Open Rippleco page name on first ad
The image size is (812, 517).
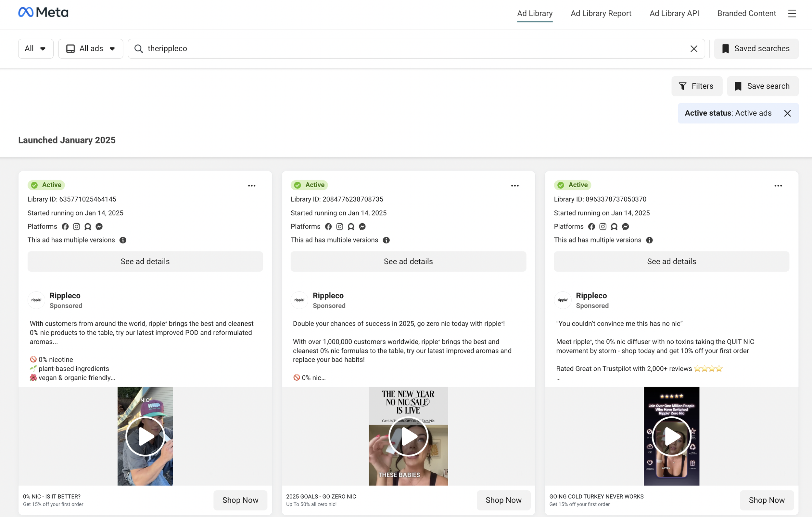click(x=65, y=296)
